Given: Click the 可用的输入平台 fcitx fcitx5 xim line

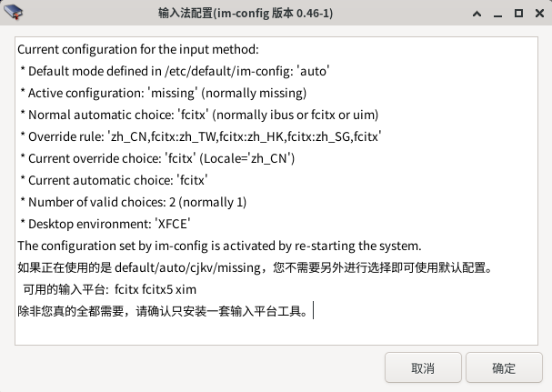Looking at the screenshot, I should click(109, 289).
